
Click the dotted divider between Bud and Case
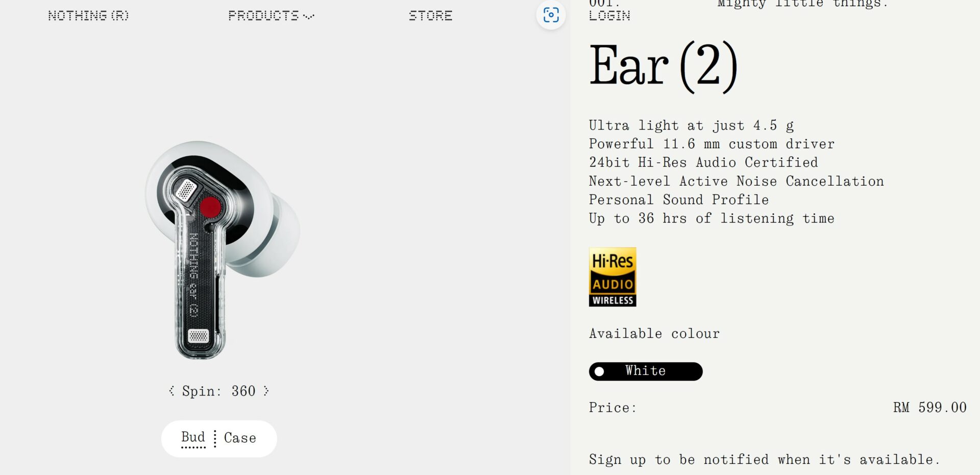click(215, 438)
